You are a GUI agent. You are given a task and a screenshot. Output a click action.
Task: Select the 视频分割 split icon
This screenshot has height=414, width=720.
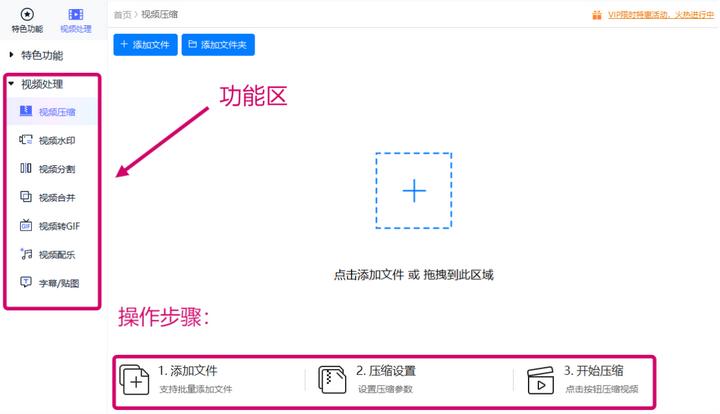tap(26, 168)
